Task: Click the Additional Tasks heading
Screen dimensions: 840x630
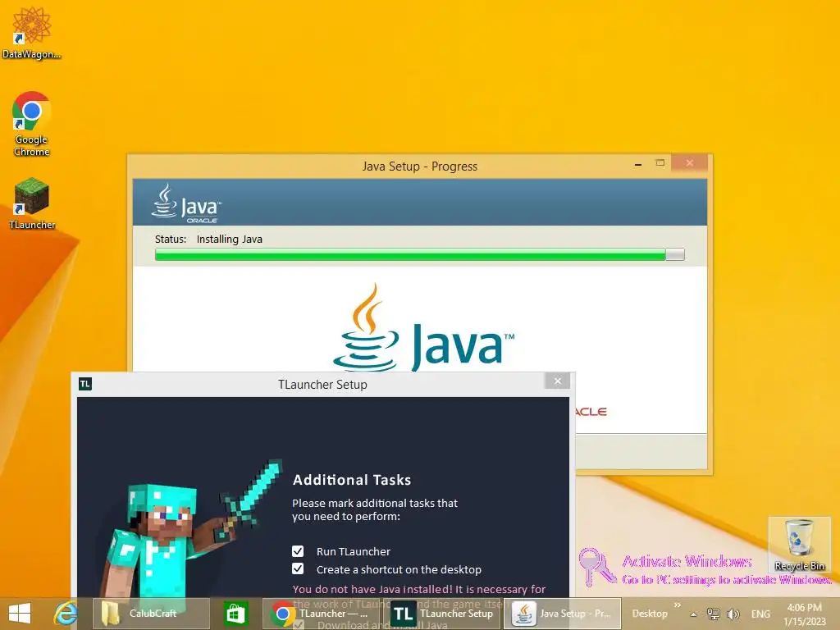Action: (x=352, y=479)
